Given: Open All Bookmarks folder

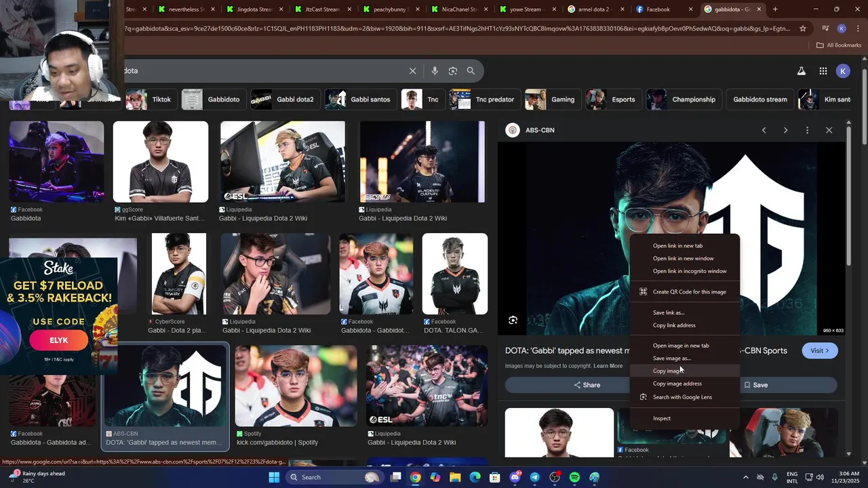Looking at the screenshot, I should pyautogui.click(x=838, y=45).
